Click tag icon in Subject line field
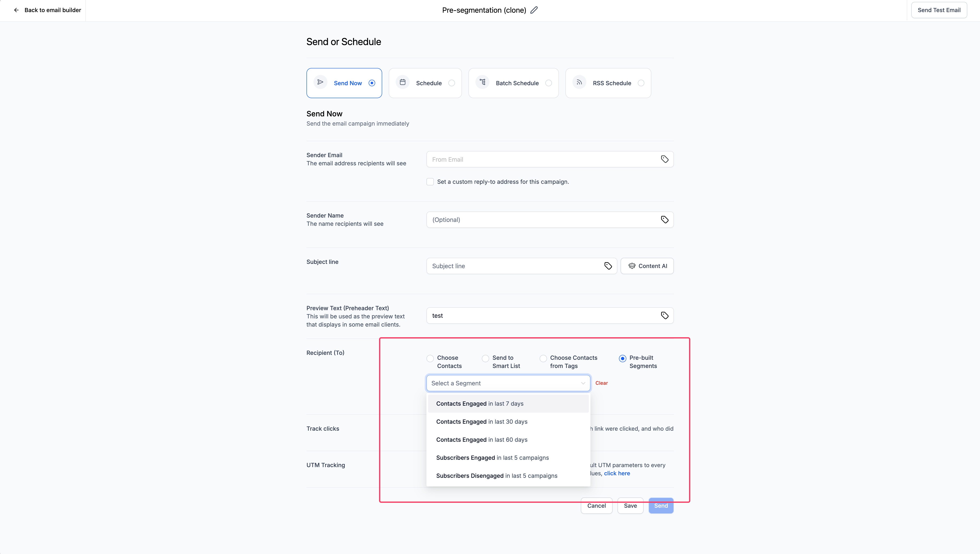 tap(608, 266)
